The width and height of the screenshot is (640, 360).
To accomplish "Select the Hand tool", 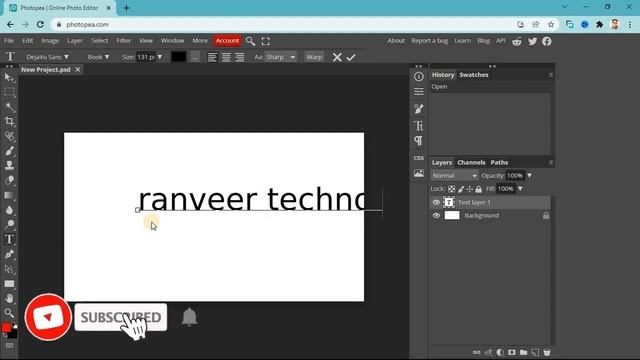I will pyautogui.click(x=9, y=298).
